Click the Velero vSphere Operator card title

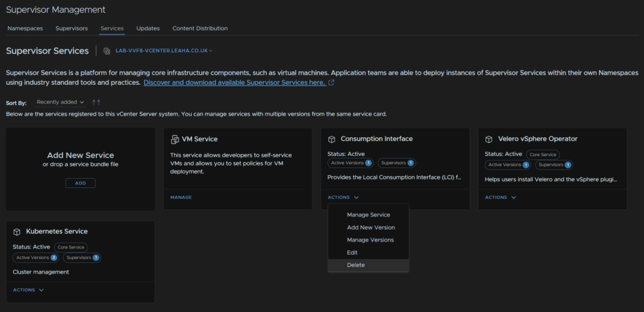click(538, 139)
